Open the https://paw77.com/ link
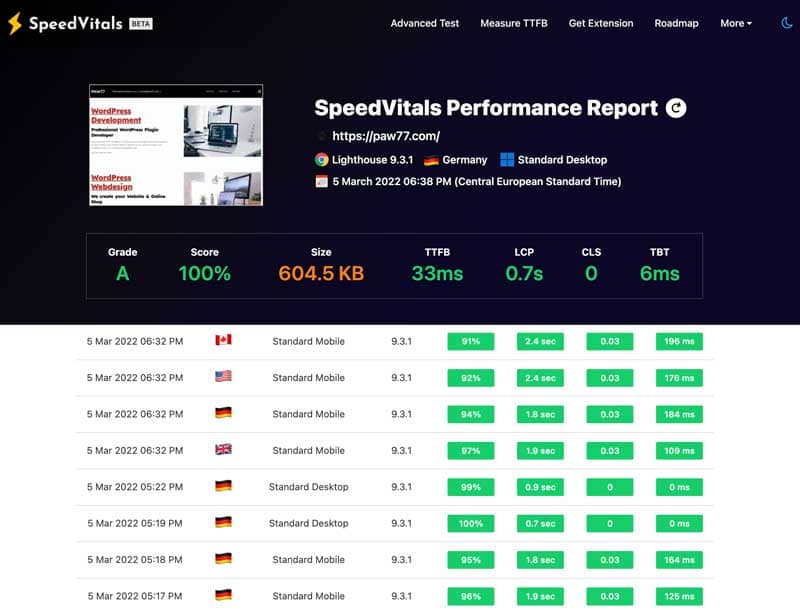 pos(386,136)
